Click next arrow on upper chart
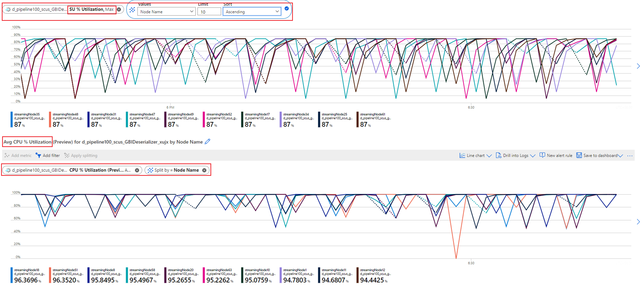The height and width of the screenshot is (287, 644). pos(638,66)
